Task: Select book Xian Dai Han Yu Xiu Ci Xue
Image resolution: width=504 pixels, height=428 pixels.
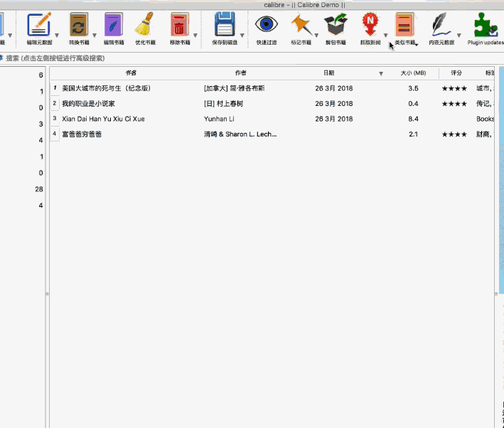Action: point(103,119)
